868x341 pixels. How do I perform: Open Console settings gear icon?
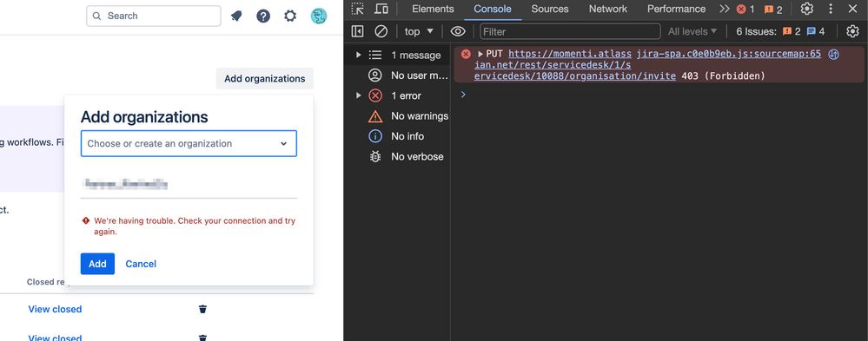tap(852, 31)
